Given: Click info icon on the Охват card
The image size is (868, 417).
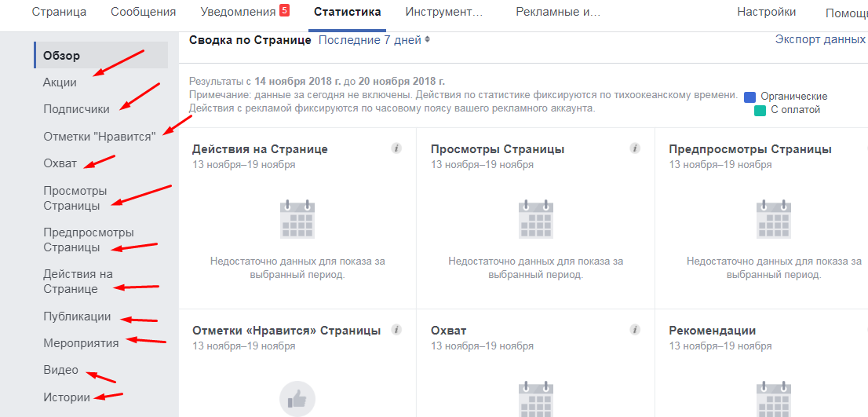Looking at the screenshot, I should (634, 330).
